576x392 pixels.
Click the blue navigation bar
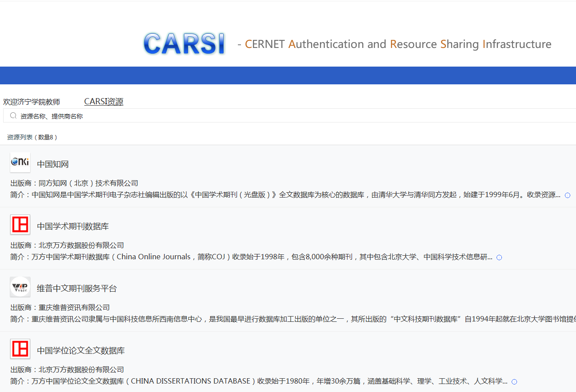[x=288, y=75]
